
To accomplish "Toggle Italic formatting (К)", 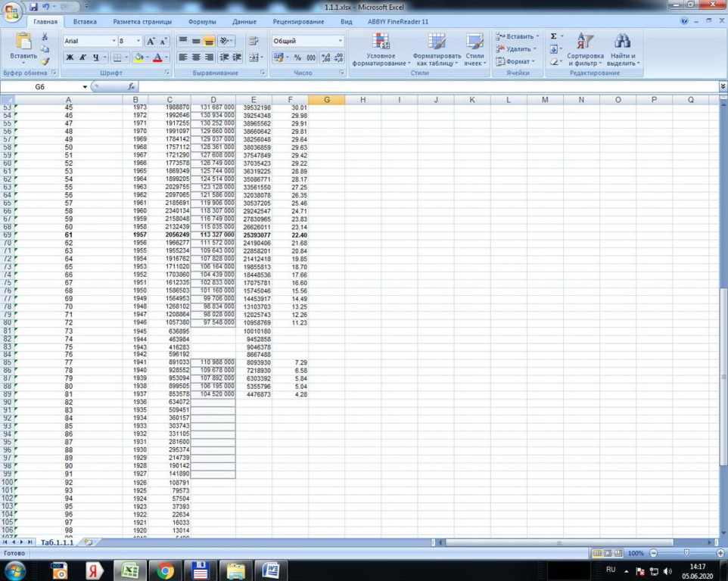I will click(x=82, y=57).
